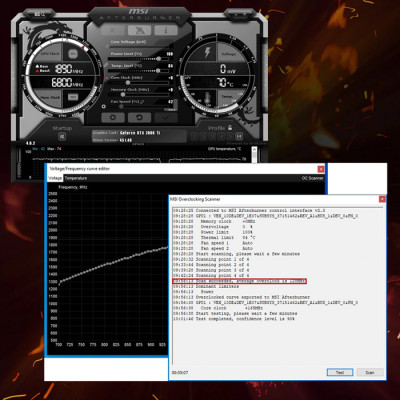Viewport: 400px width, 400px height.
Task: Open Afterburner settings with the gear button
Action: coord(113,117)
